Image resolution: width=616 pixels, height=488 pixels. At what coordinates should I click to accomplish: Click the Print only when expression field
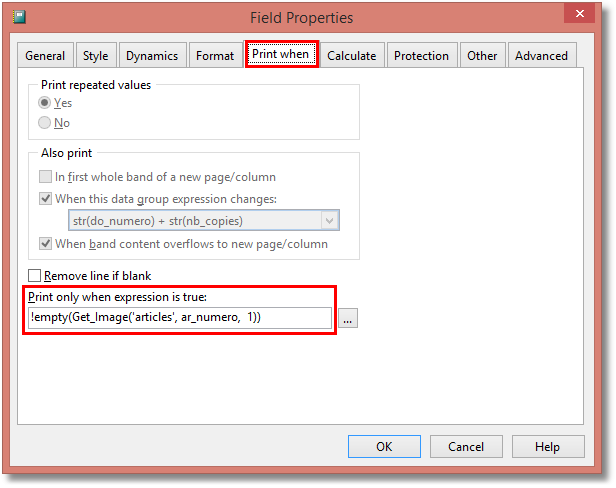pos(180,318)
